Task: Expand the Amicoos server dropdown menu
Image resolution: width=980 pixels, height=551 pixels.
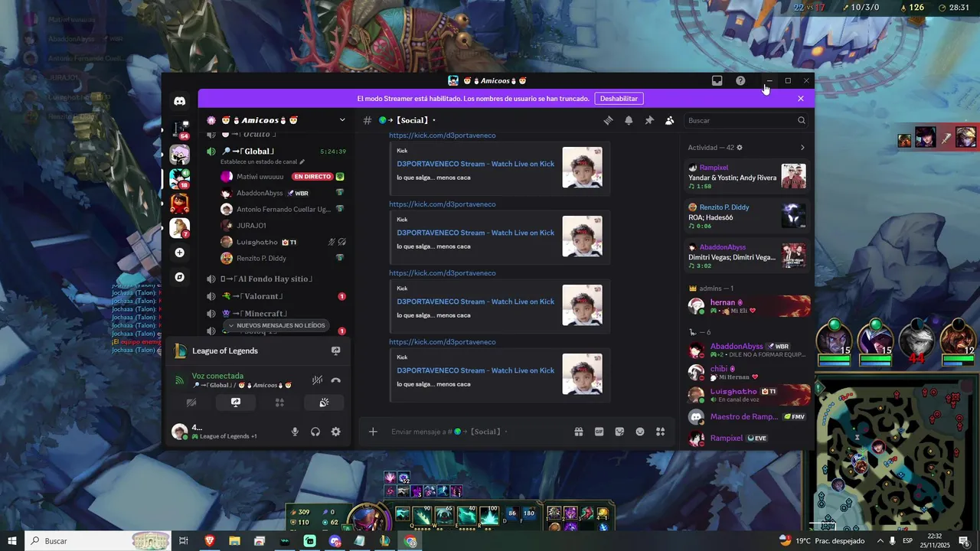Action: coord(342,120)
